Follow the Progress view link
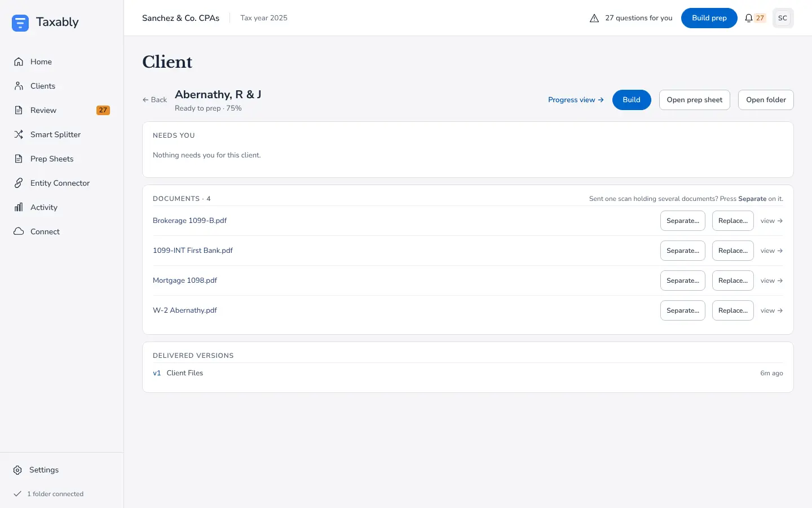 [576, 100]
